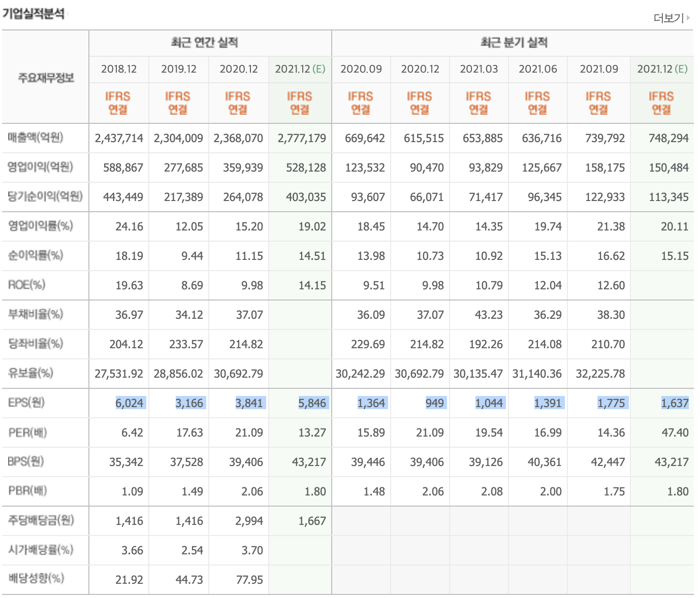Click the dividend per share value 2,994

[249, 521]
